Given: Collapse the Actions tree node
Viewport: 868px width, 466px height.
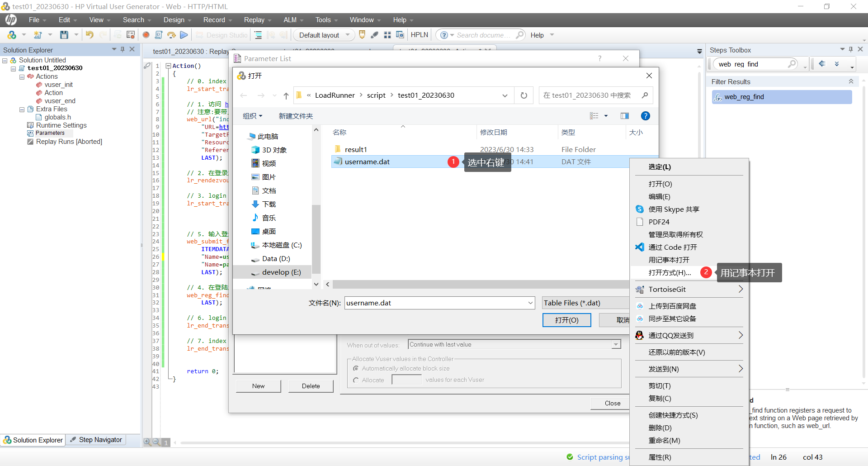Looking at the screenshot, I should coord(22,76).
